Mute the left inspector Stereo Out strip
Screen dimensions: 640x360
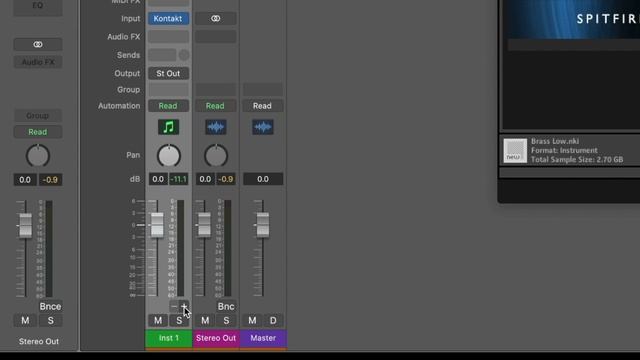25,321
